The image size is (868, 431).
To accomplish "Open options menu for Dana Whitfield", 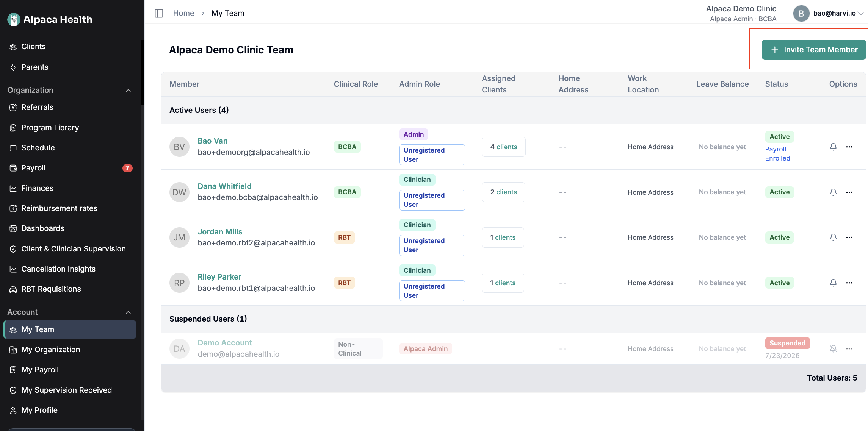I will (849, 192).
